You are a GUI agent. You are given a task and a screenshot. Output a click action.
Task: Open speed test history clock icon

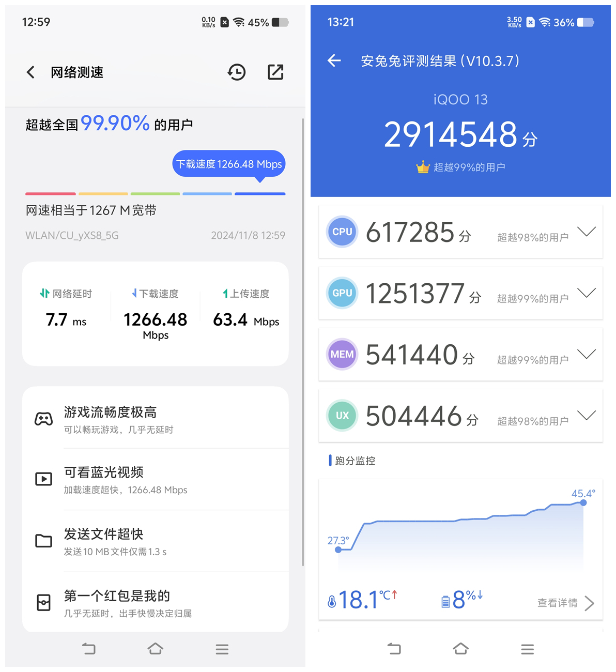237,72
